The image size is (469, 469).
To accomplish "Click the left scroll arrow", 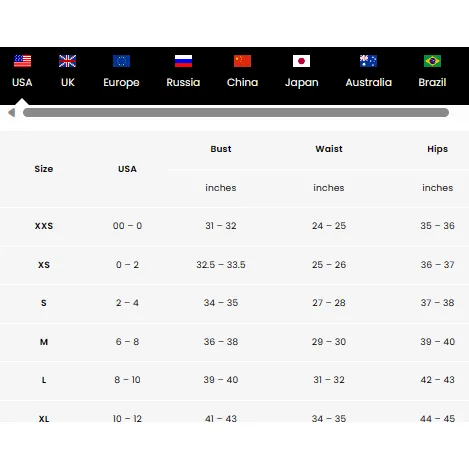I will tap(12, 113).
